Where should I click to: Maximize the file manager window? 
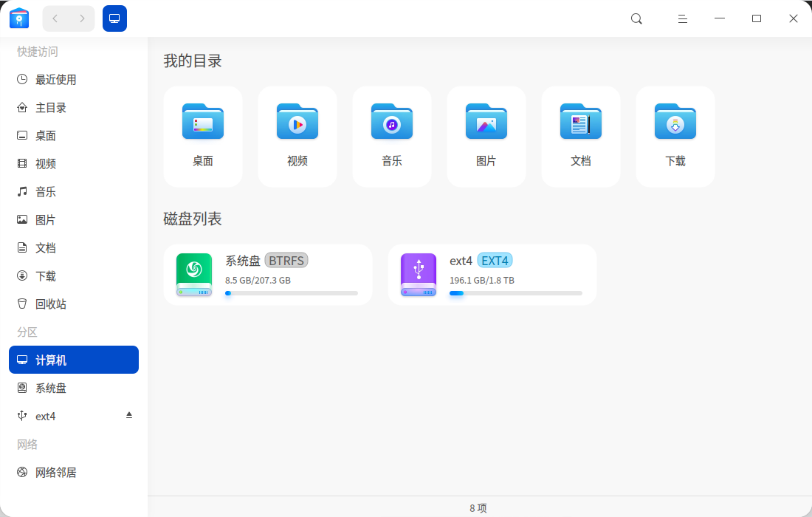[x=757, y=18]
